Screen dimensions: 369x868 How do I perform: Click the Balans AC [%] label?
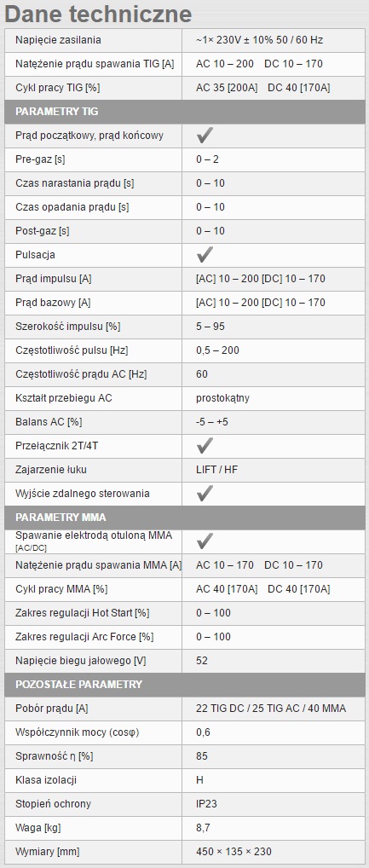[x=49, y=422]
